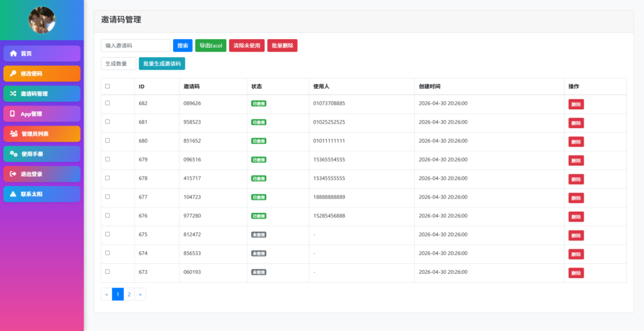
Task: Check the box for row ID 680
Action: coord(108,140)
